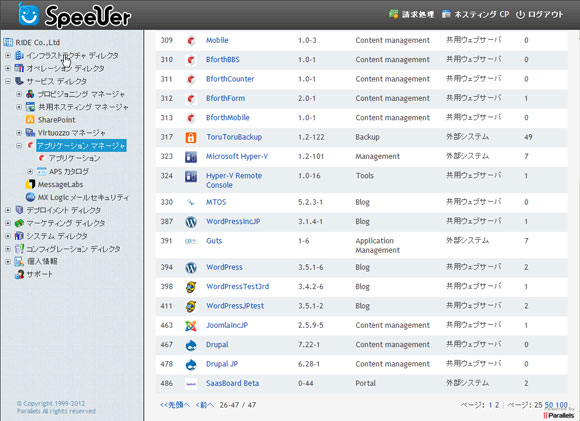Click the Parallels logo at bottom right

(559, 415)
